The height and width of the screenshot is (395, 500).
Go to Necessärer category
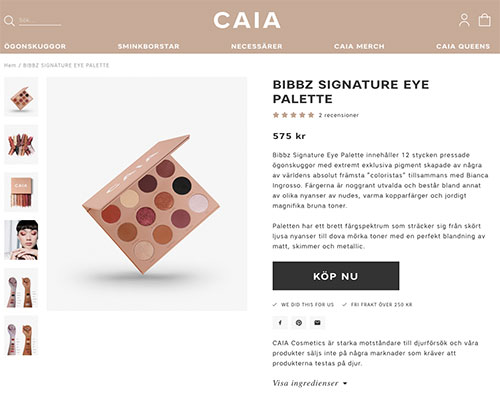tap(257, 46)
